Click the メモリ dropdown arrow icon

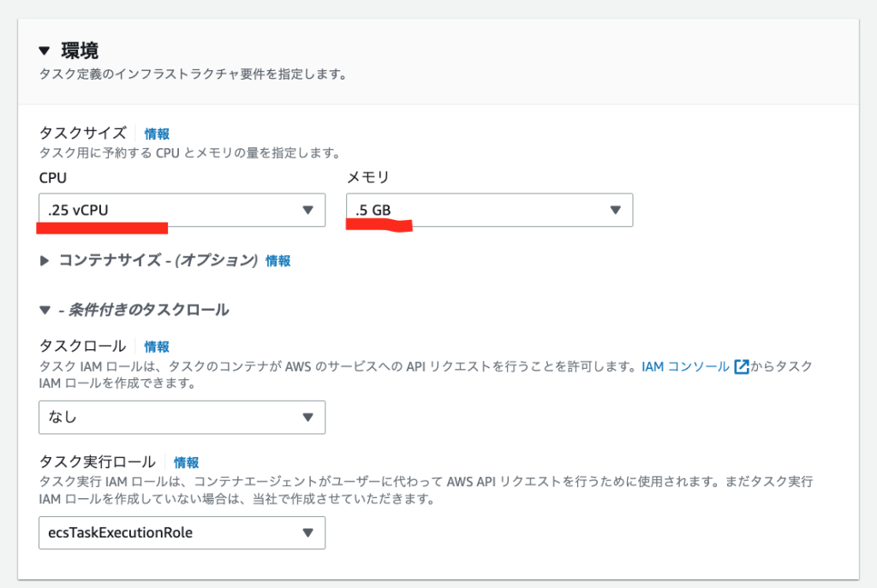point(615,210)
